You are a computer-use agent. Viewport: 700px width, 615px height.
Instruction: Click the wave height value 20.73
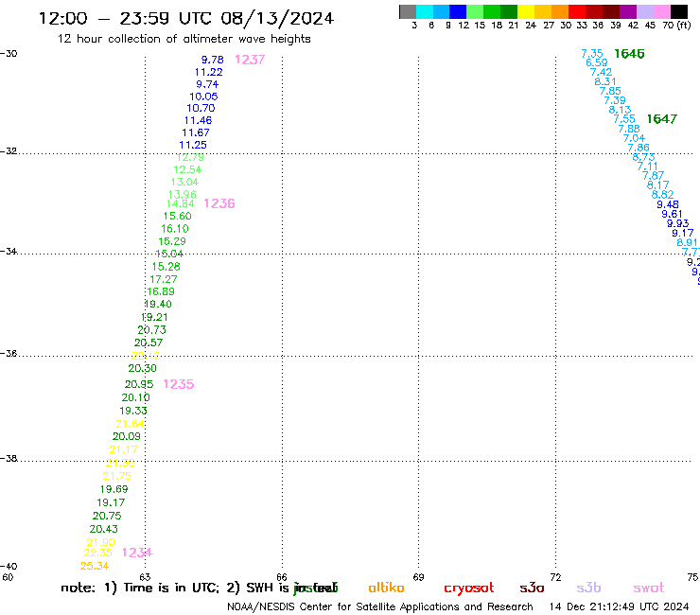click(x=151, y=330)
